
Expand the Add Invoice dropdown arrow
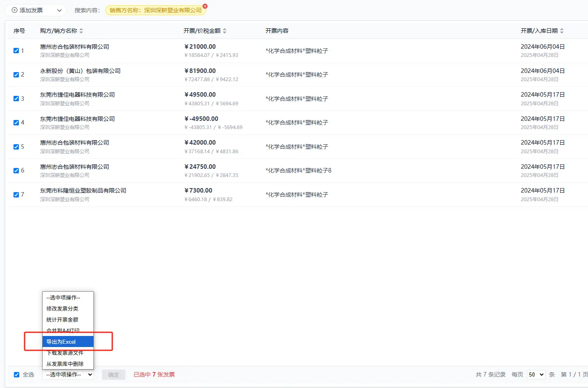coord(59,10)
